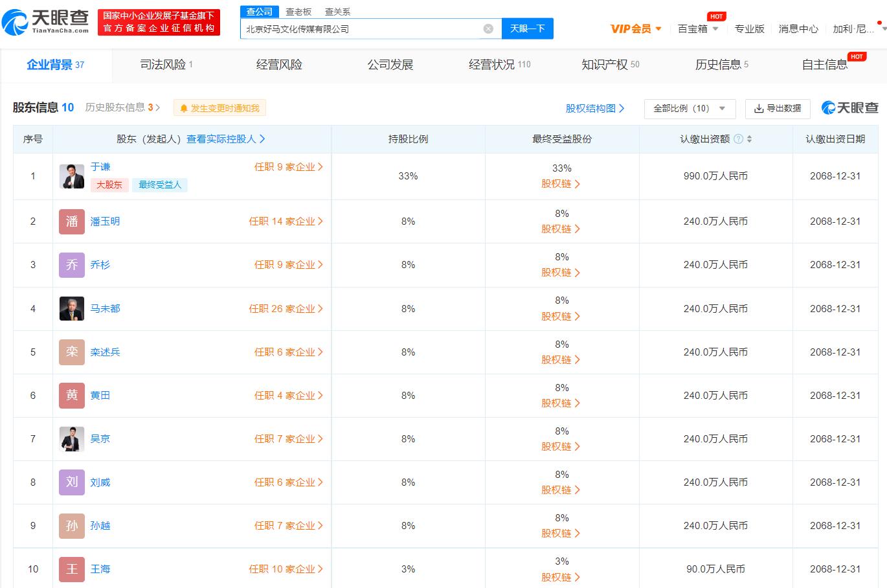Click the 导出数据 button

click(x=778, y=108)
